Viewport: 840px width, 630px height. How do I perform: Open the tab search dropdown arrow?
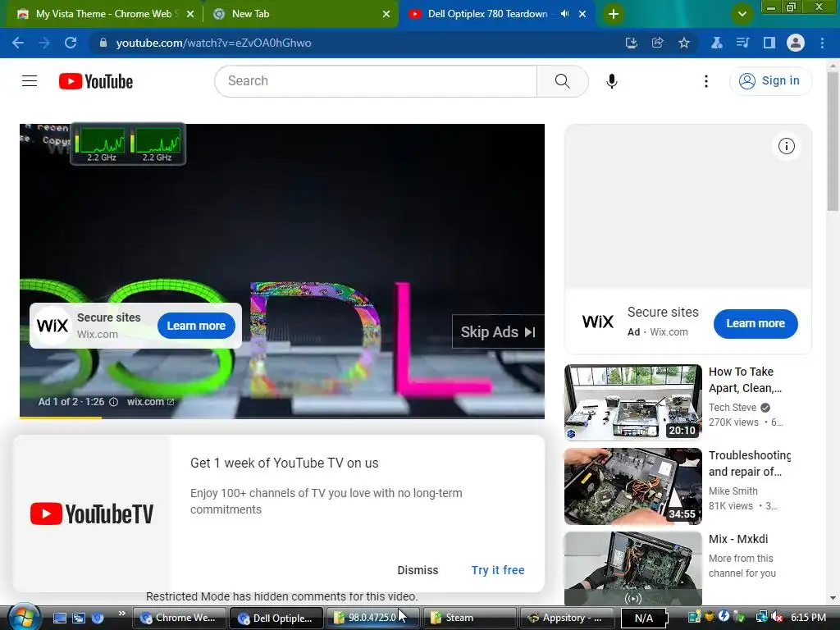pos(742,14)
